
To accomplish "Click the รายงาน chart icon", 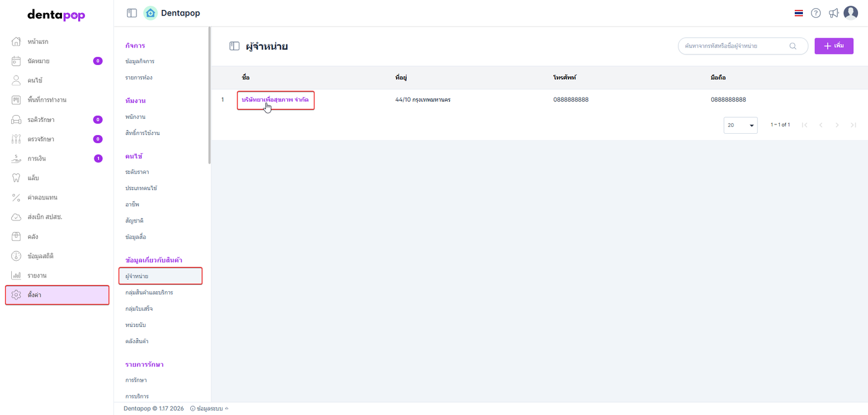I will tap(17, 276).
